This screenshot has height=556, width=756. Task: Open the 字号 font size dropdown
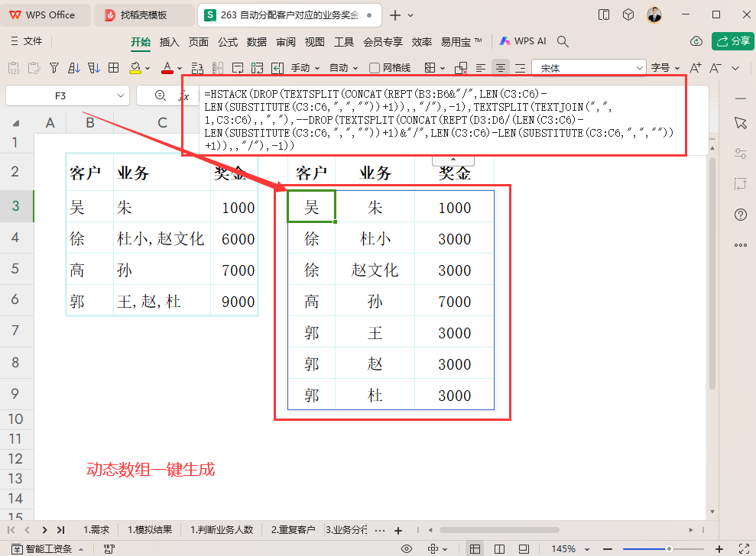665,68
